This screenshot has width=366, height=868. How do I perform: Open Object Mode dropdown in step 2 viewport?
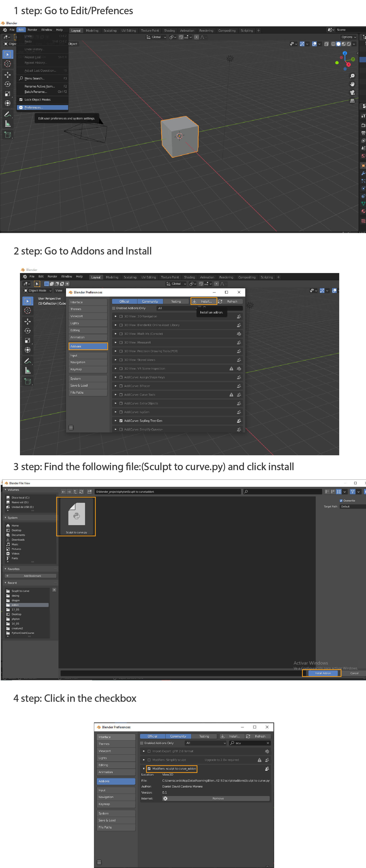[x=38, y=290]
